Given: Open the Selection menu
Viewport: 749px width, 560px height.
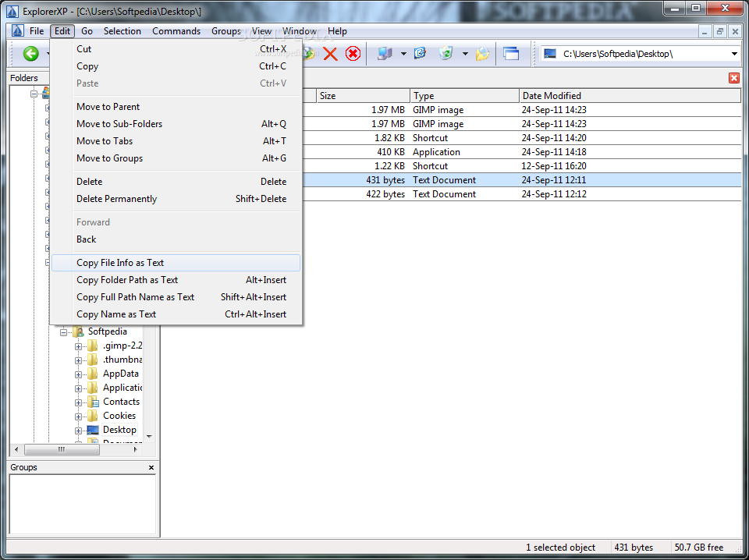Looking at the screenshot, I should coord(122,31).
